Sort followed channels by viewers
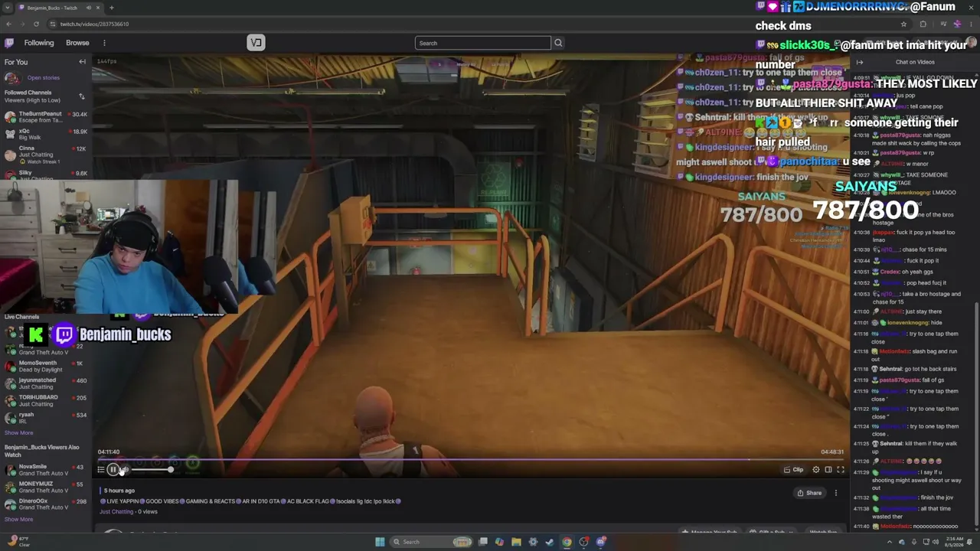 coord(82,96)
